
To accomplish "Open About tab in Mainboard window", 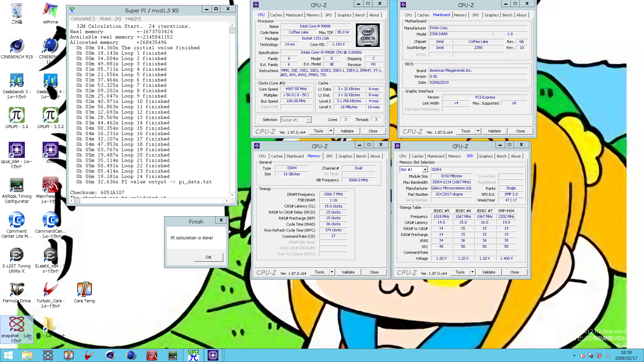I will [522, 15].
